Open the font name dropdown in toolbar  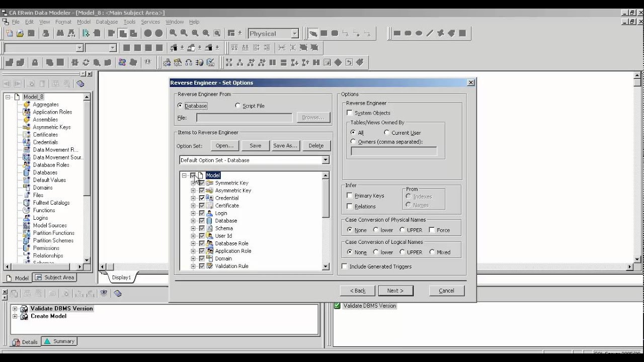(79, 48)
